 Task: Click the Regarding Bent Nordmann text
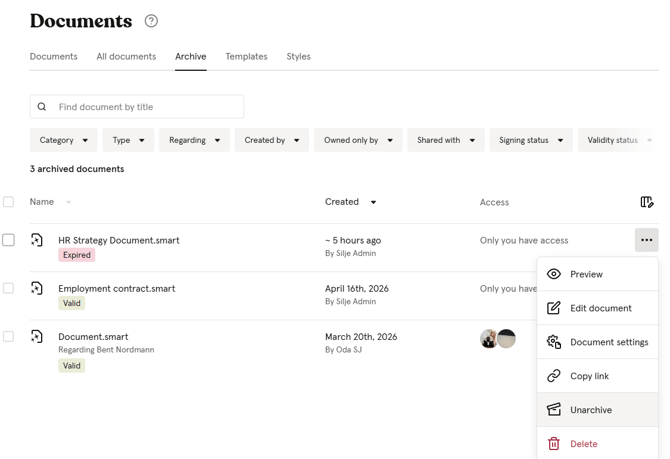(x=106, y=350)
